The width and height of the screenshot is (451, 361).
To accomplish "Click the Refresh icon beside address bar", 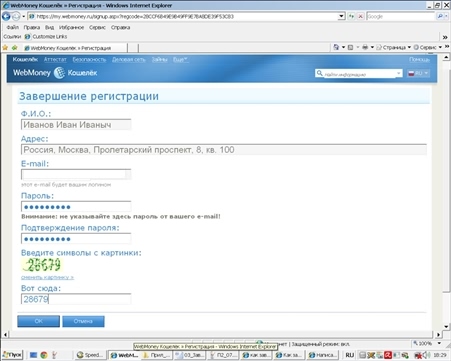I will 351,16.
